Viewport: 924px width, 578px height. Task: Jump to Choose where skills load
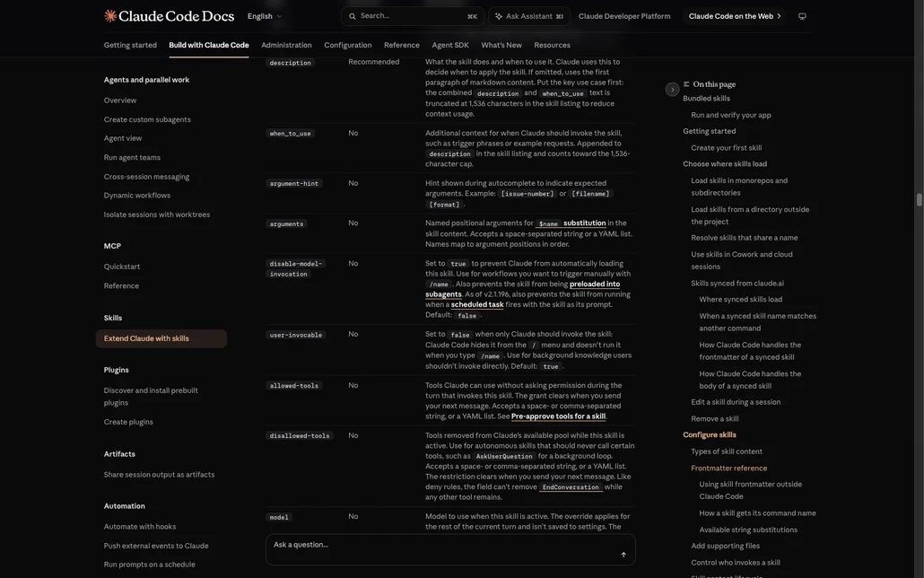pos(725,164)
